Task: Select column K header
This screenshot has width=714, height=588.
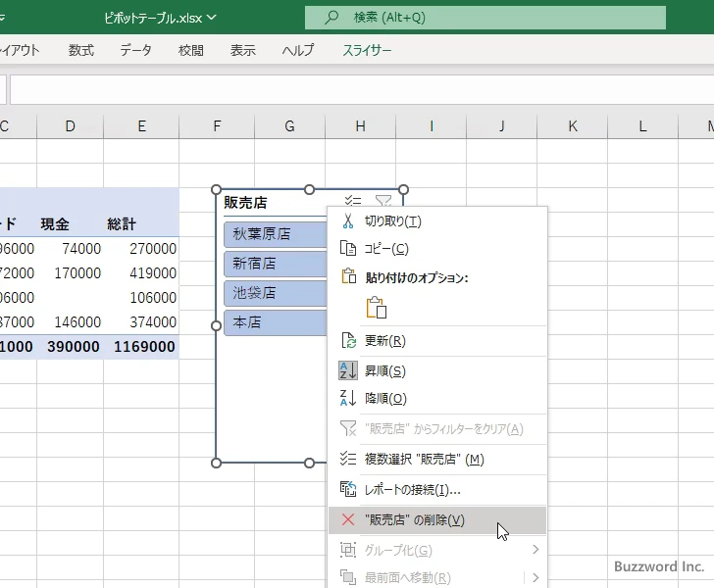Action: (573, 126)
